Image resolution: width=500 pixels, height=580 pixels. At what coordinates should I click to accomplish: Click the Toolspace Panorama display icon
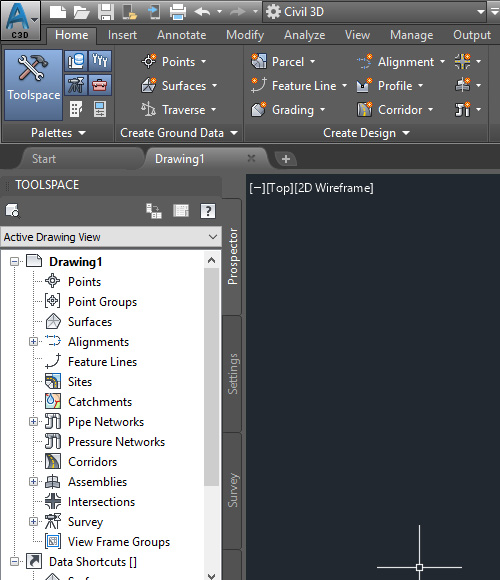[181, 211]
